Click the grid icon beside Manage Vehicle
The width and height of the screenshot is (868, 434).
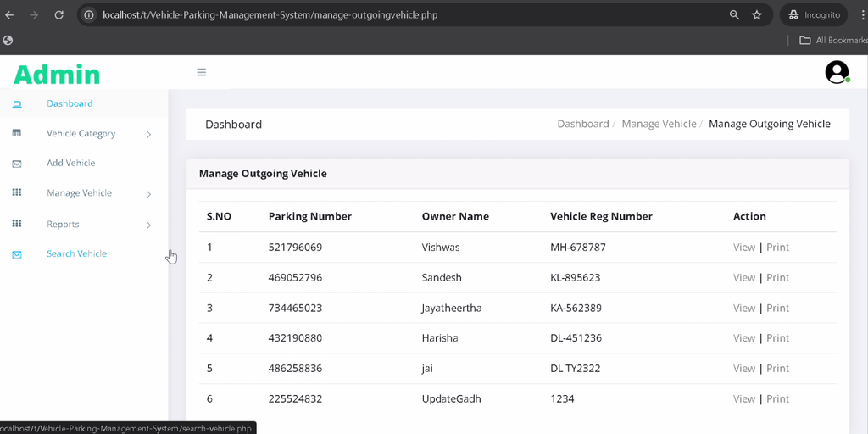pyautogui.click(x=17, y=192)
